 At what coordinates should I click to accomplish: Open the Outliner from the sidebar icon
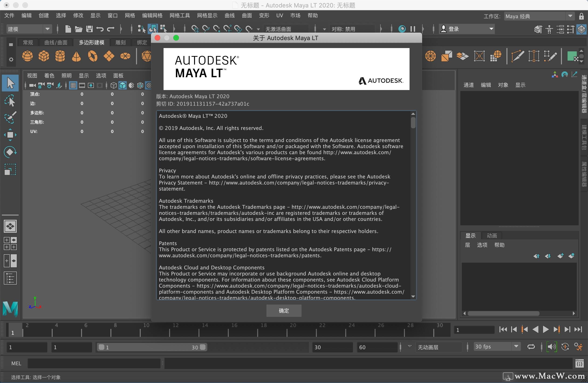tap(10, 278)
